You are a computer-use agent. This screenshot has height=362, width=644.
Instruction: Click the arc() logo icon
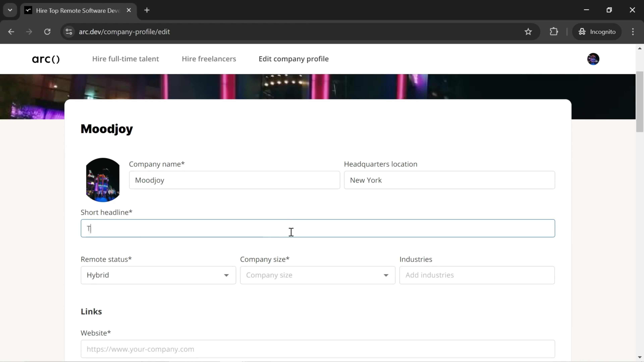click(46, 59)
